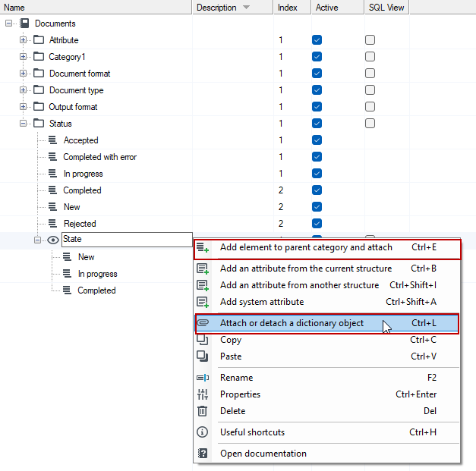Click the Delete trash can icon
The image size is (476, 471).
pyautogui.click(x=203, y=411)
